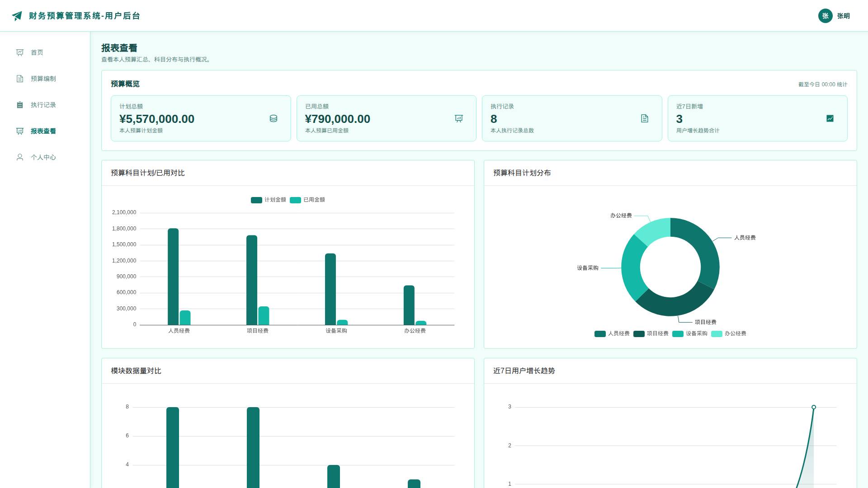Open 执行记录 from the sidebar menu

coord(45,105)
